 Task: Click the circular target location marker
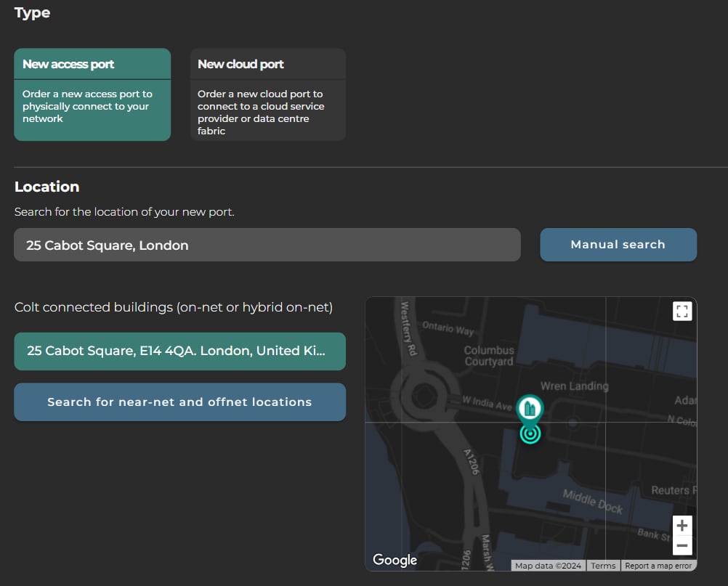pyautogui.click(x=530, y=434)
